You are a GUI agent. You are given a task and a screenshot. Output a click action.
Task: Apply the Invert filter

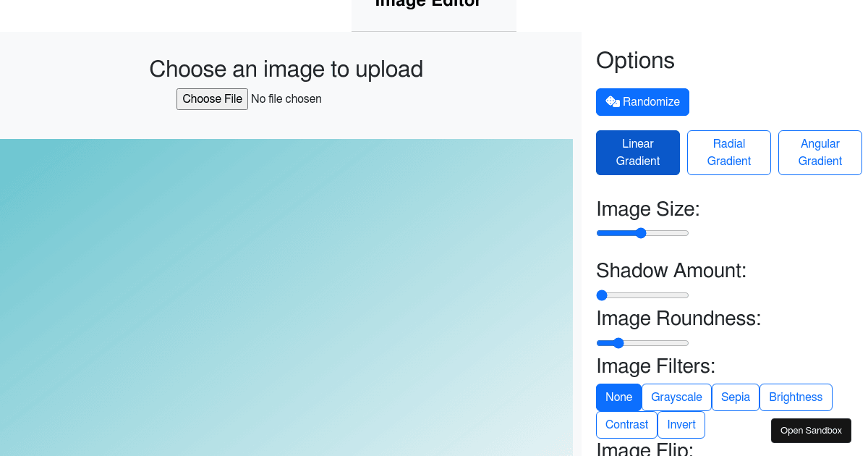click(x=681, y=424)
